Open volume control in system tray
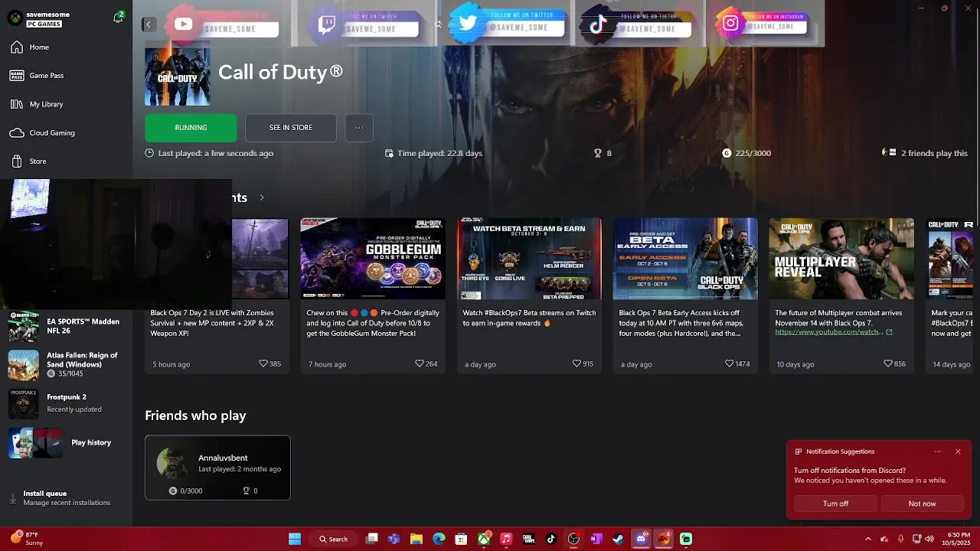The image size is (980, 551). (929, 539)
